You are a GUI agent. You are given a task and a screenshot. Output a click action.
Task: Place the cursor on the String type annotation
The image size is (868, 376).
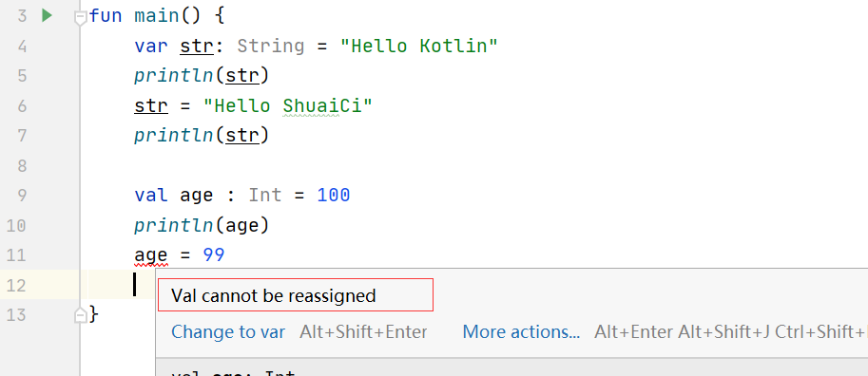271,46
